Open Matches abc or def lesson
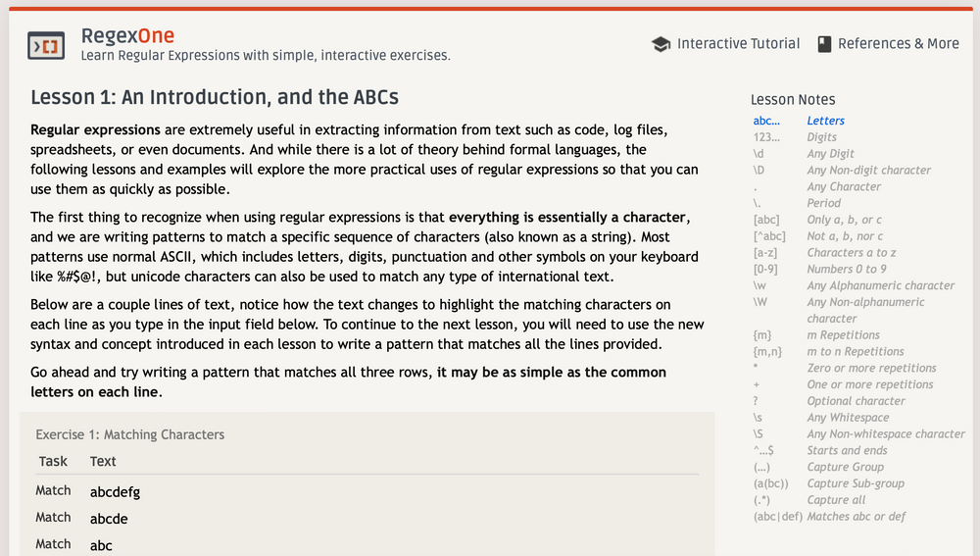Screen dimensions: 980x556 click(x=856, y=517)
